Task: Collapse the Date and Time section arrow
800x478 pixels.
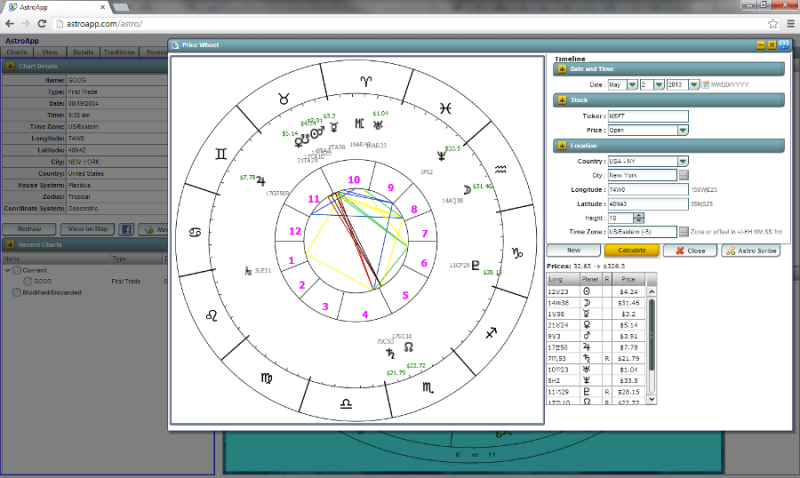Action: 562,69
